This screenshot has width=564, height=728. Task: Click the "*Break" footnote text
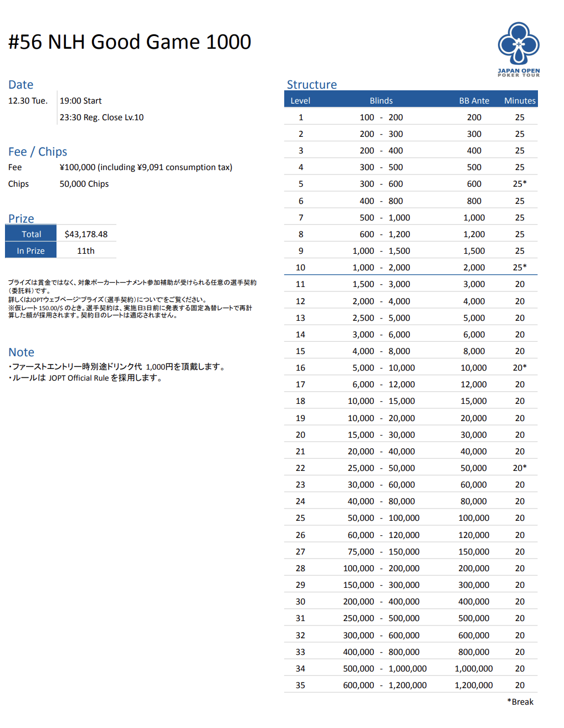coord(520,702)
